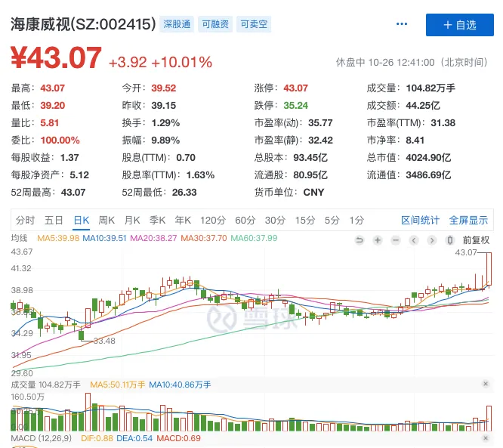This screenshot has width=503, height=448.
Task: Open the three-dot more options menu
Action: (402, 24)
